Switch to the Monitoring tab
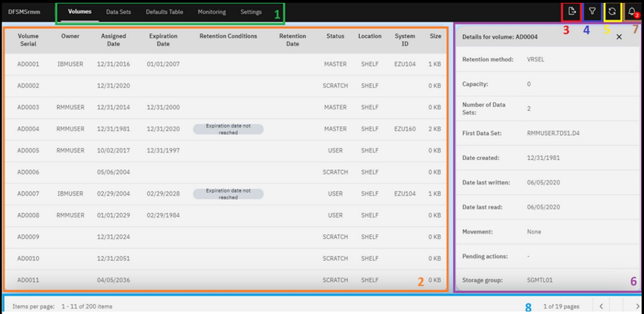This screenshot has width=644, height=314. pyautogui.click(x=211, y=12)
